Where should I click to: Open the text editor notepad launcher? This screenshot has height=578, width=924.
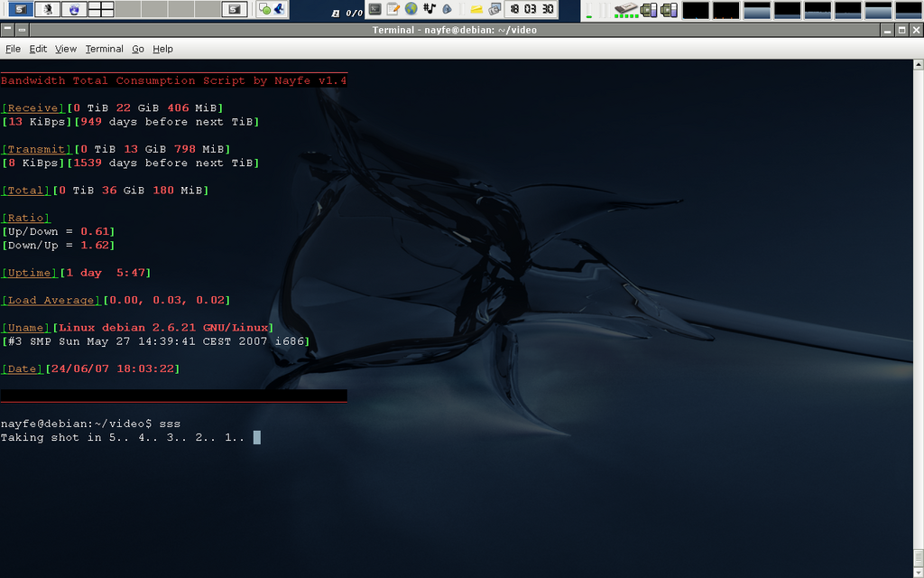(x=393, y=9)
